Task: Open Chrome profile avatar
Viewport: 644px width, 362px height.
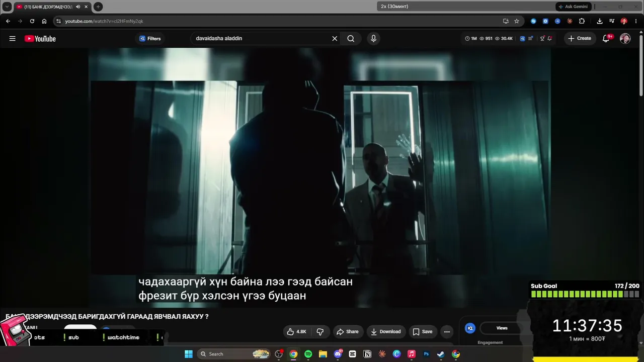Action: [x=624, y=21]
